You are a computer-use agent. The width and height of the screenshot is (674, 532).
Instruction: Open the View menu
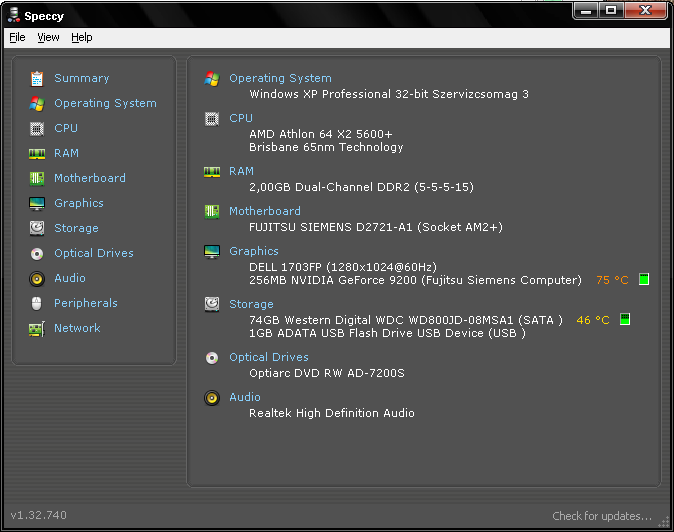48,37
